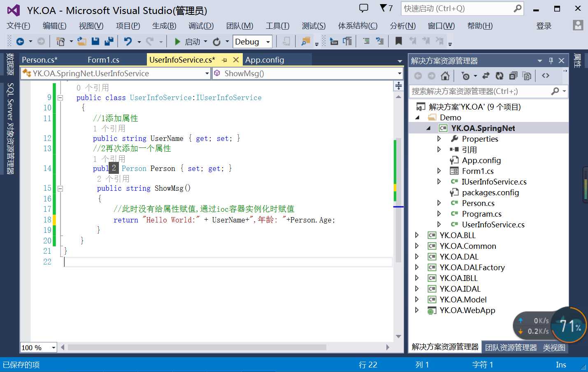Click the search magnifier in Quick Launch
Viewport: 588px width, 372px height.
click(x=518, y=8)
